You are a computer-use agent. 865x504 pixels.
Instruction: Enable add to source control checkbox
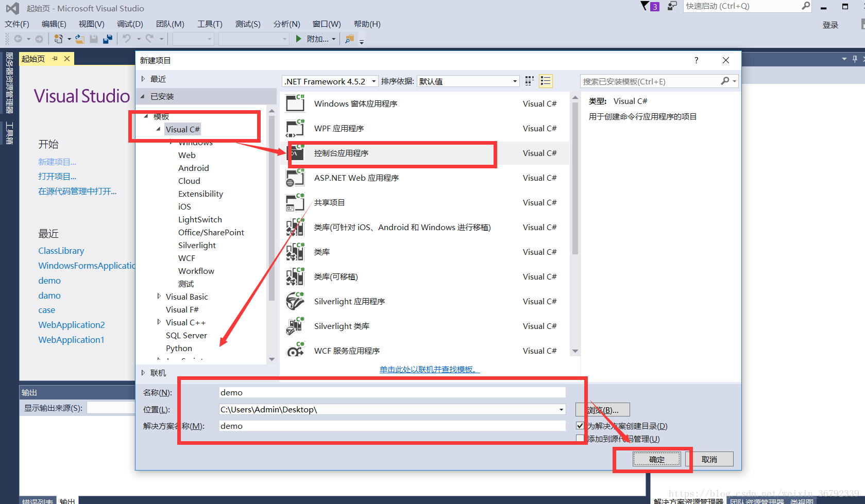coord(580,439)
